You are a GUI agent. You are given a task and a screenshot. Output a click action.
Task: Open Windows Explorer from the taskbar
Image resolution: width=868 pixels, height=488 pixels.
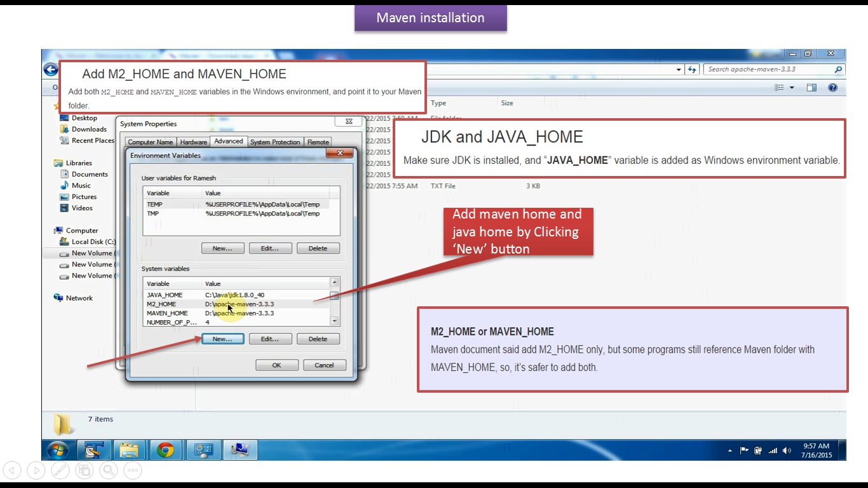(130, 451)
